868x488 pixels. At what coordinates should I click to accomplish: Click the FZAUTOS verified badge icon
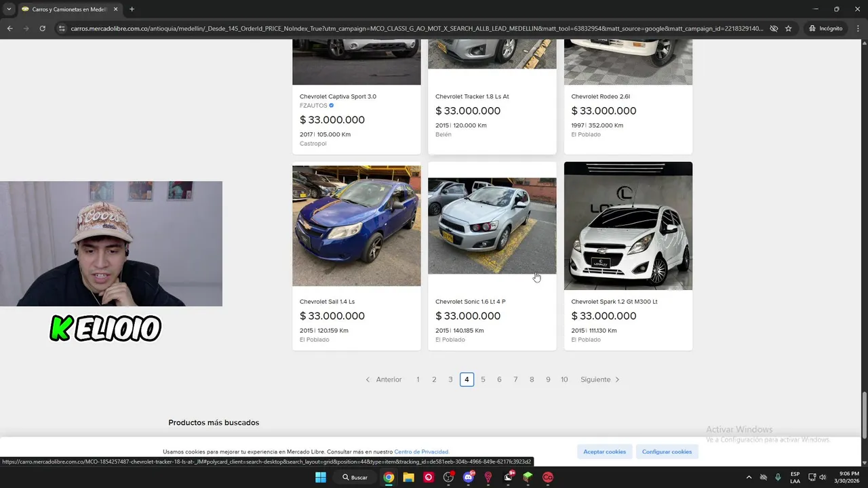coord(332,106)
